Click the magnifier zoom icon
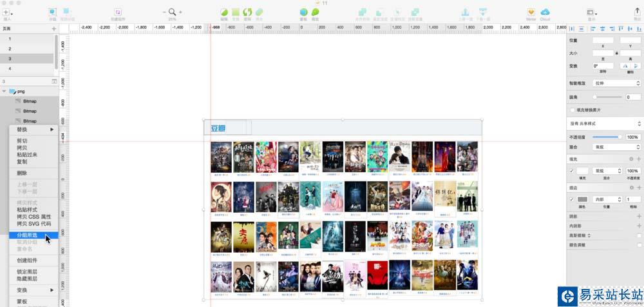Viewport: 644px width, 307px height. coord(172,12)
